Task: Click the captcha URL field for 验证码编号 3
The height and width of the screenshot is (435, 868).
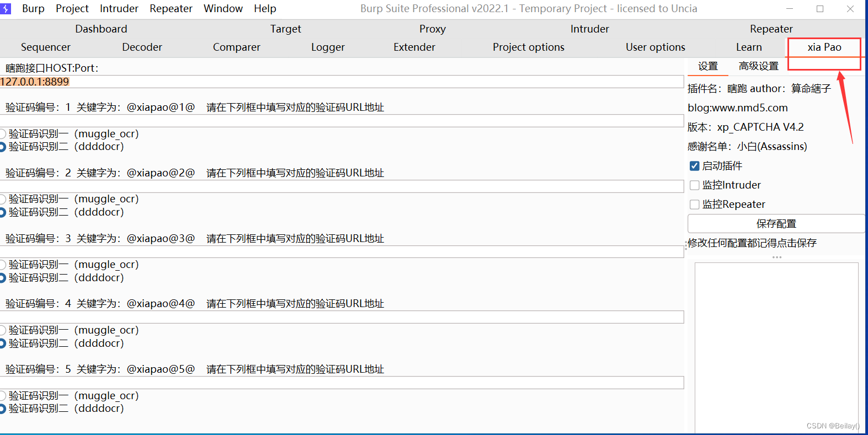Action: click(x=342, y=252)
